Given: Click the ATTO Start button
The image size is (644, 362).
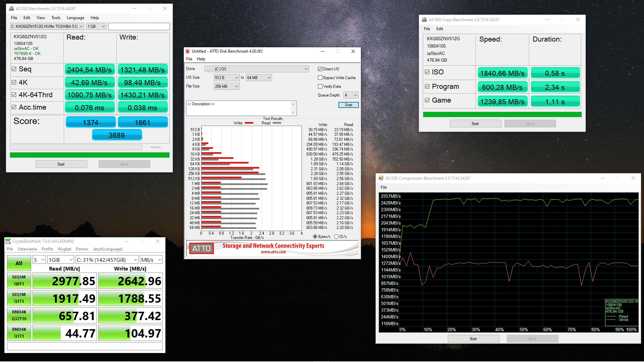Looking at the screenshot, I should coord(348,105).
